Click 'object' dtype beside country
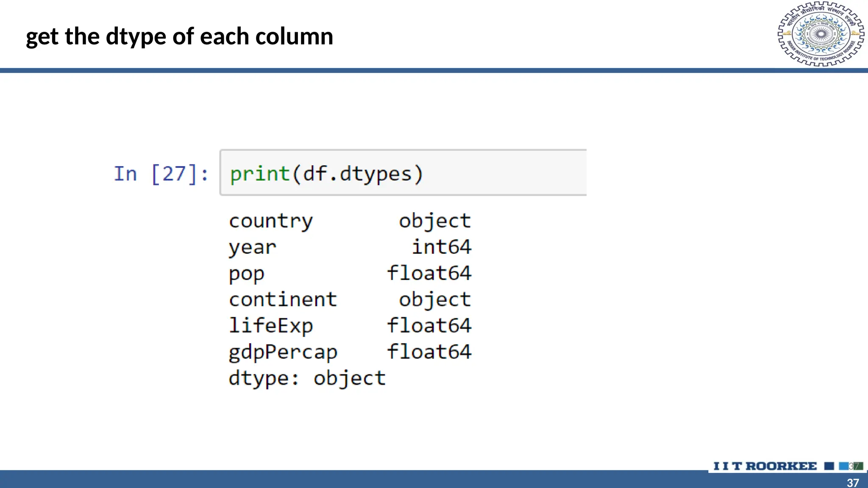The width and height of the screenshot is (868, 488). [435, 221]
